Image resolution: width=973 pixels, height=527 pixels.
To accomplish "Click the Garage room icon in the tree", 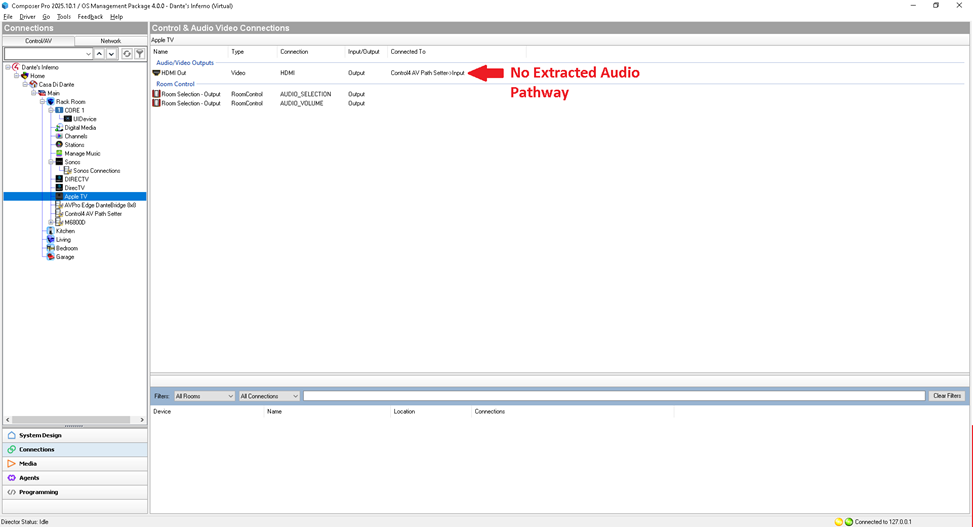I will (50, 257).
